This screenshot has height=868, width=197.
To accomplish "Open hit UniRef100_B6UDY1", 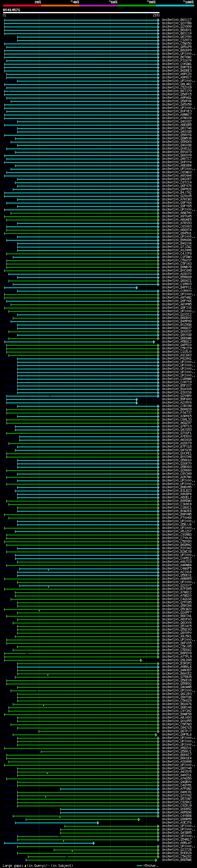I will coord(177,30).
